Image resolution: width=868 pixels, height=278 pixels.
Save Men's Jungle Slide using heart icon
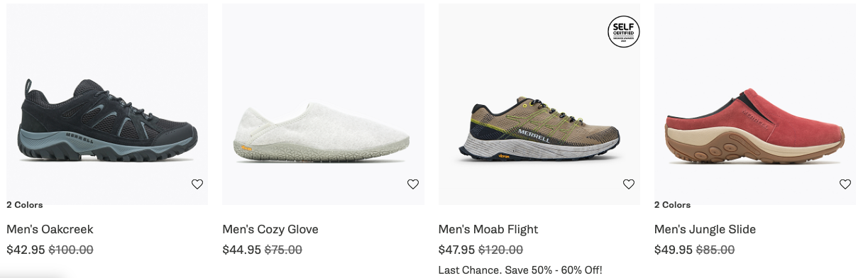[845, 184]
